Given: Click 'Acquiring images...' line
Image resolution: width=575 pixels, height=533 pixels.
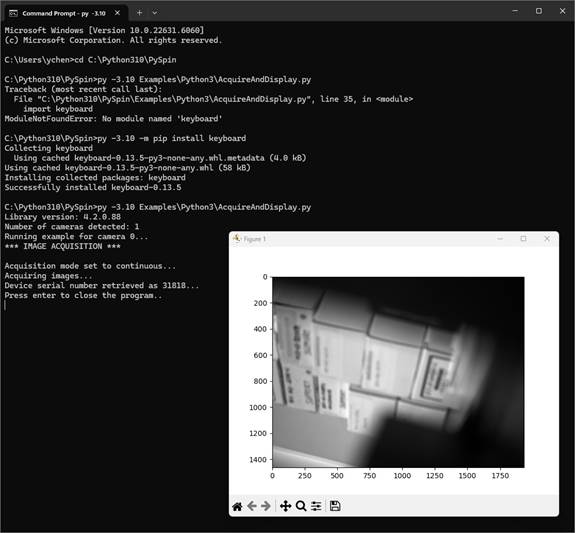Looking at the screenshot, I should [x=48, y=276].
